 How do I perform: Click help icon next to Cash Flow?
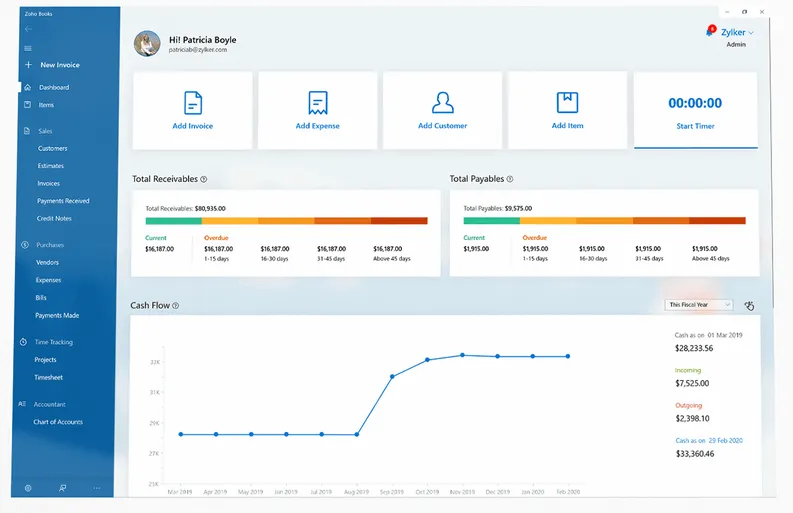point(175,306)
